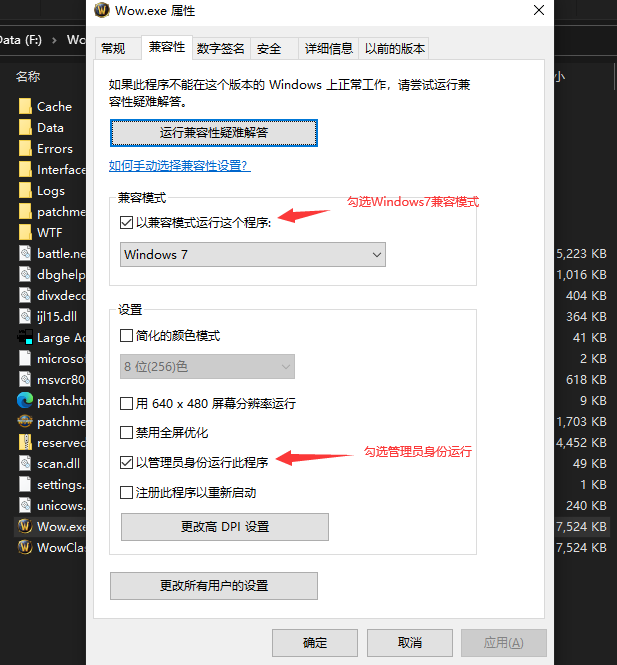Click the WTF folder icon
This screenshot has width=617, height=665.
[25, 232]
